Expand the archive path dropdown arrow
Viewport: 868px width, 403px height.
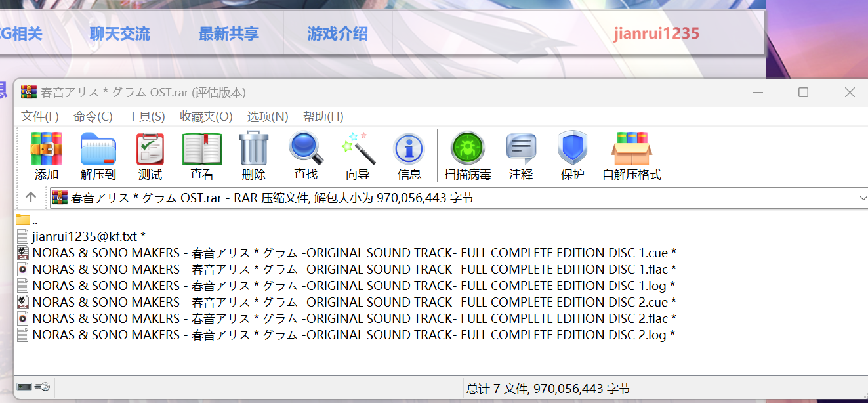pos(862,198)
